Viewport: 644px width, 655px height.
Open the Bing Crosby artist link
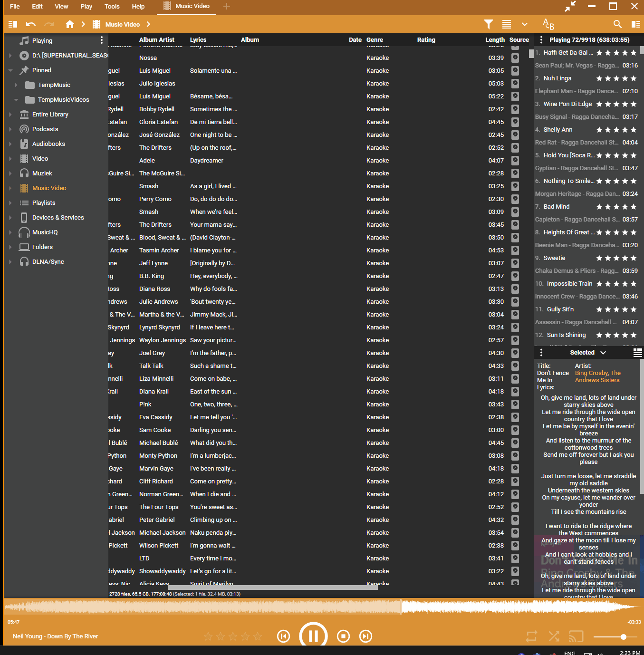(591, 373)
